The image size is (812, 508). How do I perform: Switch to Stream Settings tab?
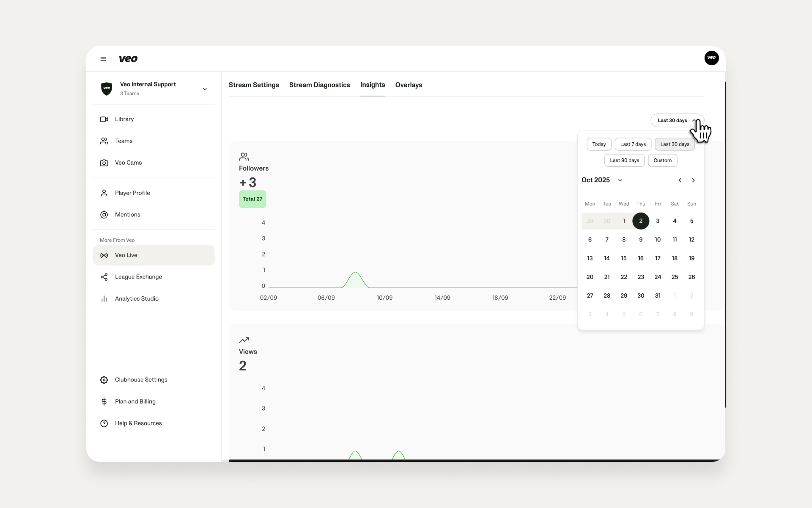pos(254,85)
